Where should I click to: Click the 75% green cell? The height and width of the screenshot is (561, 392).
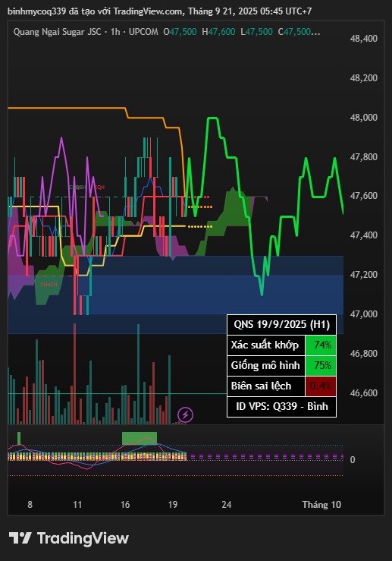tap(321, 366)
